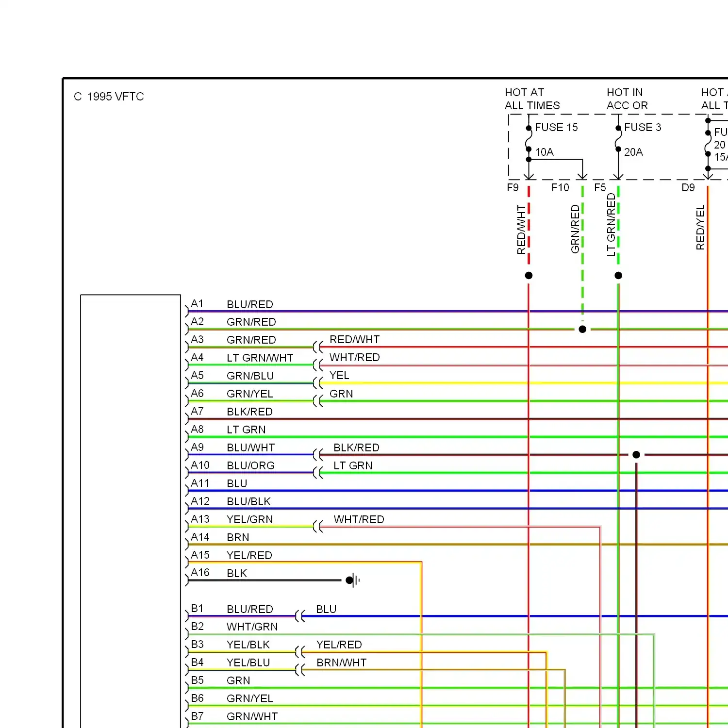Viewport: 728px width, 728px height.
Task: Click "WHT/RED" on the A4 row
Action: [x=355, y=358]
